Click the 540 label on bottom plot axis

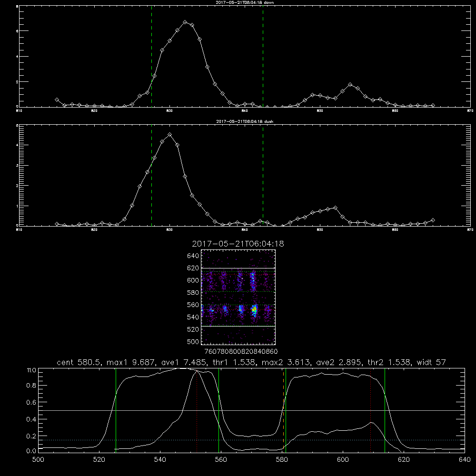(160, 460)
